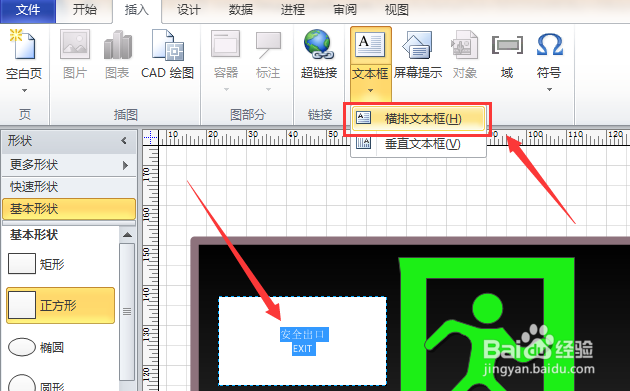Click the 文本框 text box icon
Image resolution: width=630 pixels, height=391 pixels.
370,44
